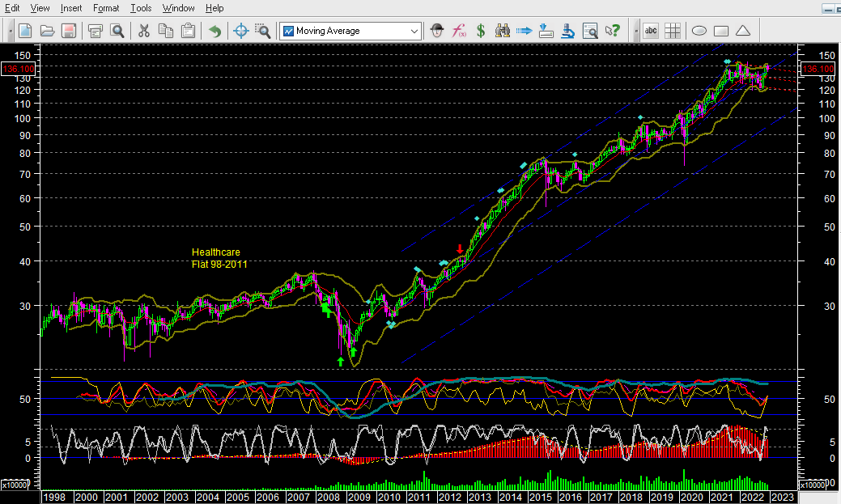Open a file with the folder icon
The image size is (841, 504).
coord(47,31)
